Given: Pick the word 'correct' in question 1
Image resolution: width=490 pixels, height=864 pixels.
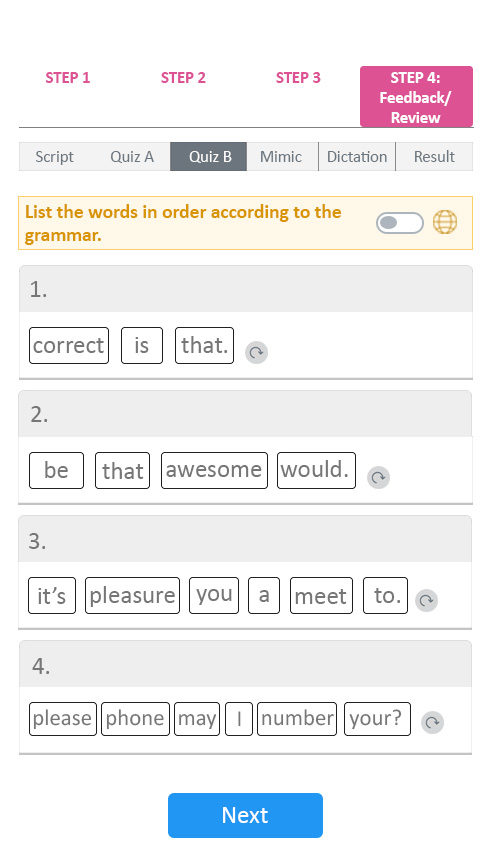Looking at the screenshot, I should point(69,345).
